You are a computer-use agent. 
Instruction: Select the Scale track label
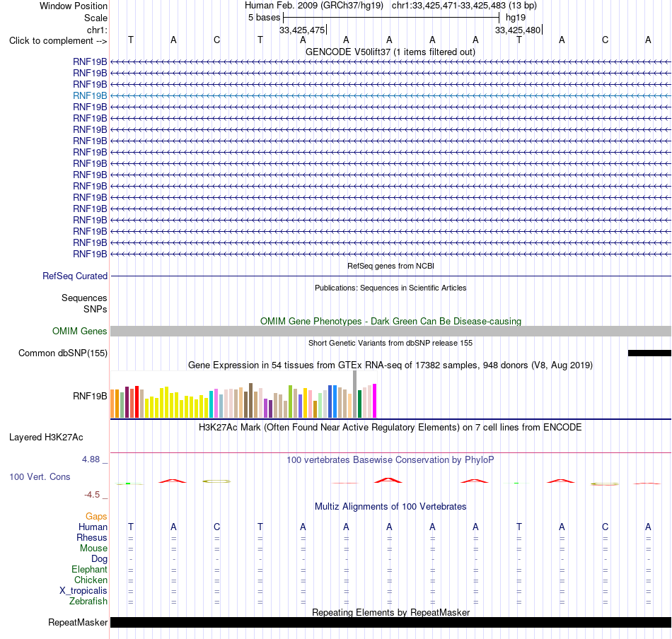pyautogui.click(x=95, y=18)
